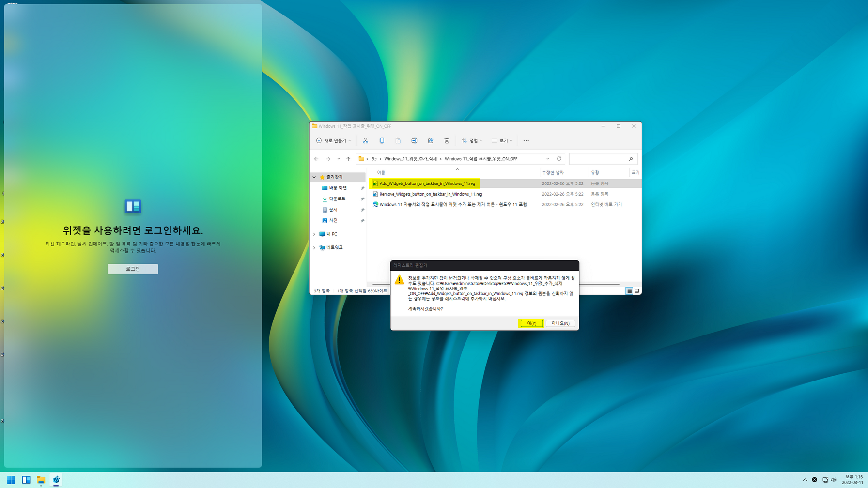Open the See more (…) toolbar menu

click(526, 141)
